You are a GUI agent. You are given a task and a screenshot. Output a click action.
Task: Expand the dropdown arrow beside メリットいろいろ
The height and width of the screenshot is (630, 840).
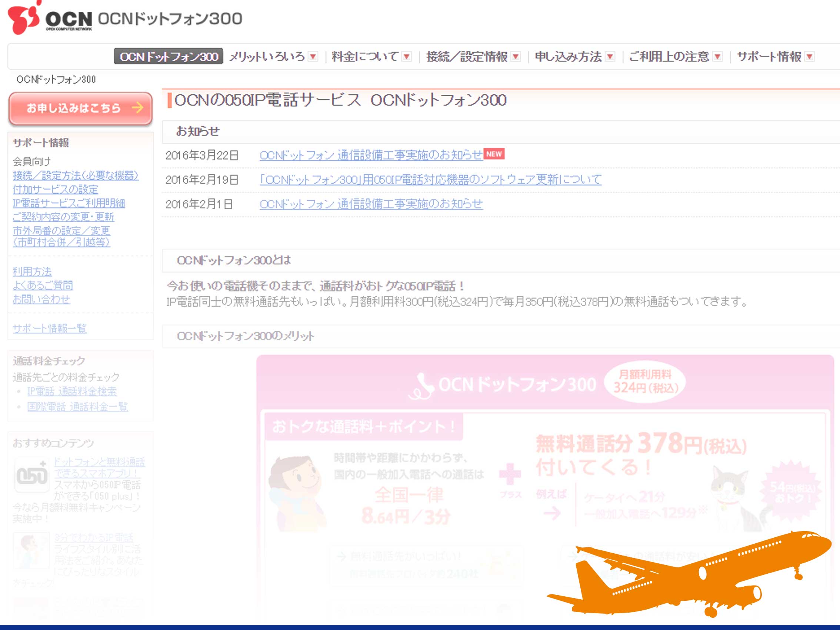pos(313,57)
